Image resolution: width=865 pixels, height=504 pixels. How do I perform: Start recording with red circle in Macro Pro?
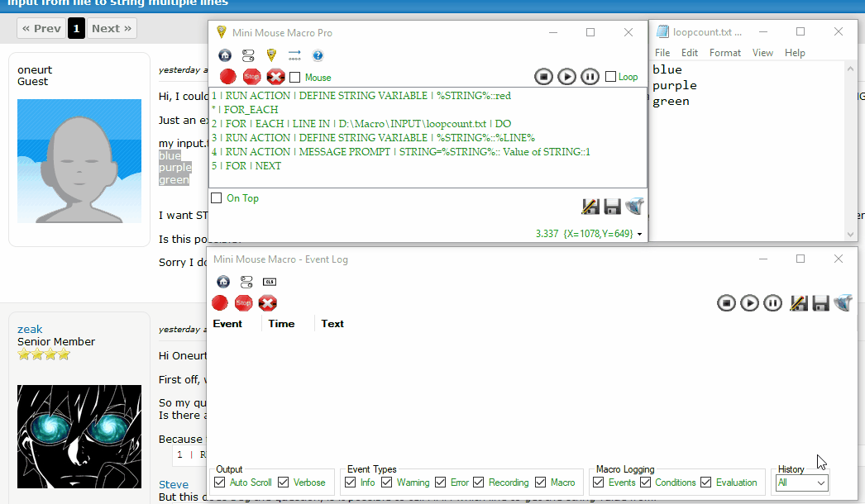pos(228,77)
